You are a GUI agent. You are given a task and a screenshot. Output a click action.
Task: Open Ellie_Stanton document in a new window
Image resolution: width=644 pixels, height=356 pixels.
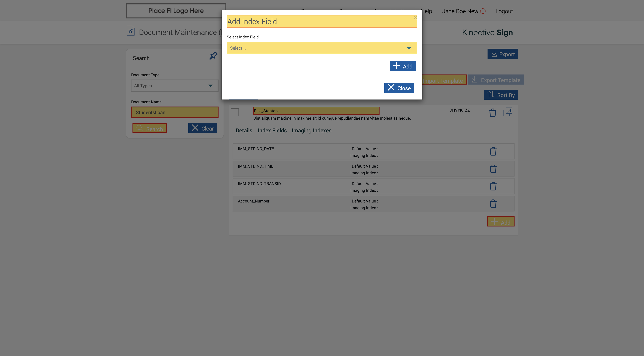[x=507, y=112]
